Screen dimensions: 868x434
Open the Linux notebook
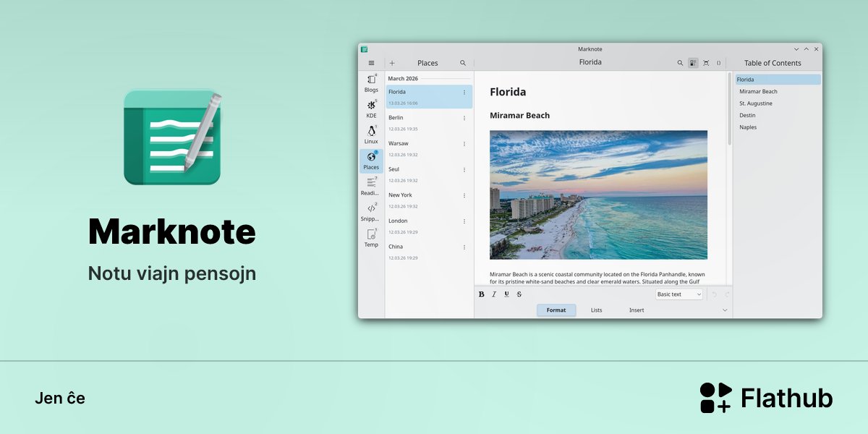click(x=371, y=135)
